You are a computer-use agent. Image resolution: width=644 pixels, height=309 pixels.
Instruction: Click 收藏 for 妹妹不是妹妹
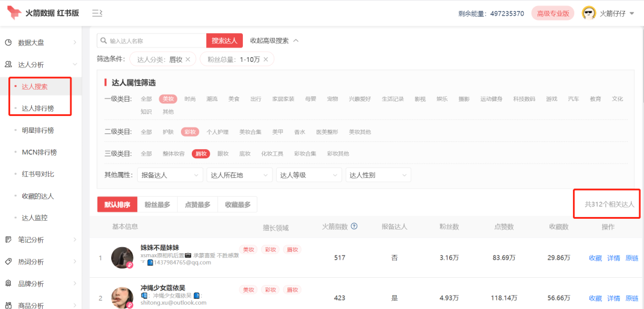(x=595, y=258)
